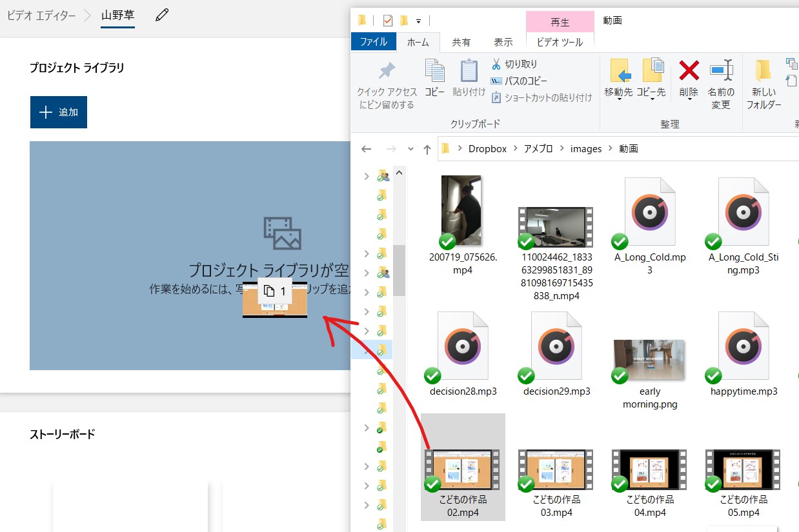Click ビデオ エディター breadcrumb link
The image size is (799, 532).
pos(41,15)
